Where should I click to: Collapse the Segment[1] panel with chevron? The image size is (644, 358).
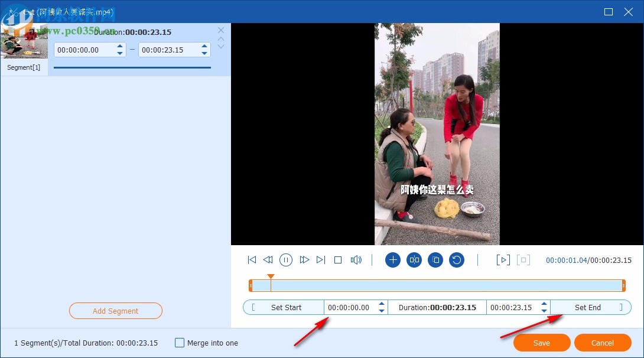click(221, 39)
